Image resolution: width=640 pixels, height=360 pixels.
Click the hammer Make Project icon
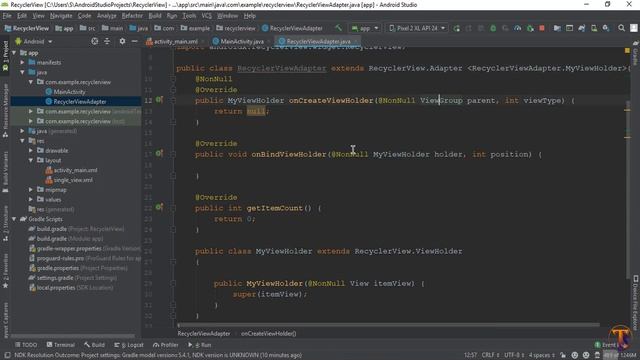pyautogui.click(x=338, y=28)
